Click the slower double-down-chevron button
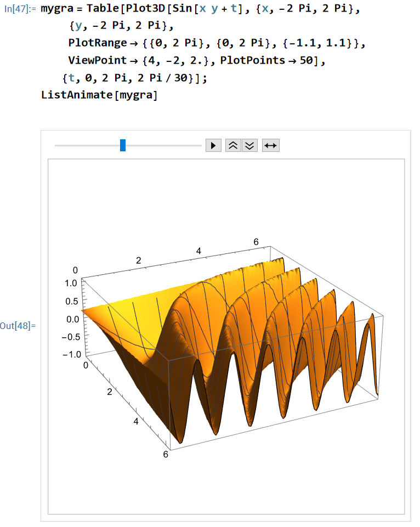This screenshot has height=527, width=420. [249, 145]
